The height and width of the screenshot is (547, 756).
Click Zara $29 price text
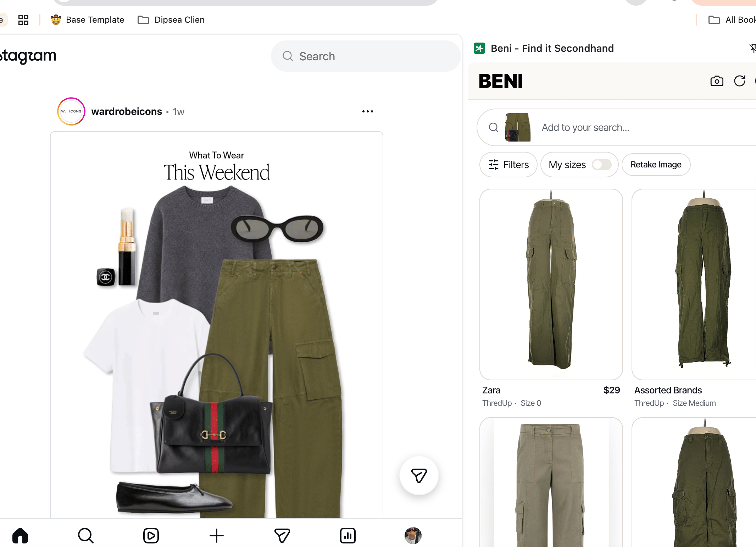point(612,390)
